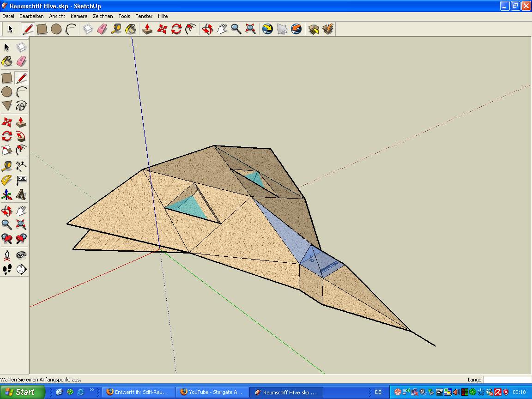532x399 pixels.
Task: Activate the Follow Me tool
Action: [21, 136]
